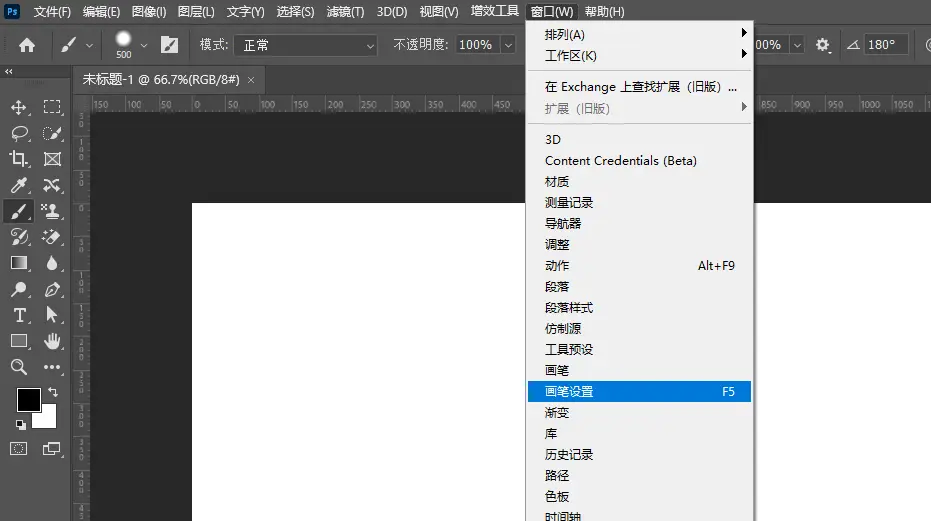The width and height of the screenshot is (931, 521).
Task: Select the Object Selection tool
Action: pyautogui.click(x=52, y=134)
